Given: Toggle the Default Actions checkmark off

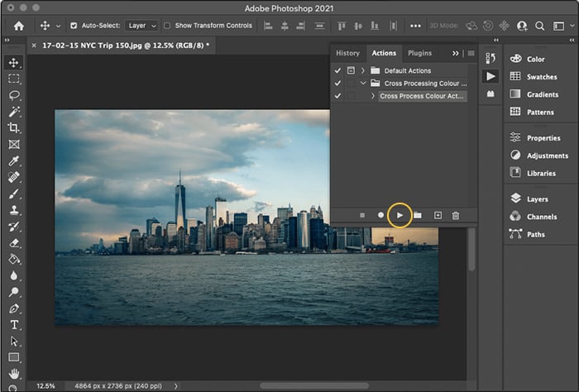Looking at the screenshot, I should click(337, 71).
